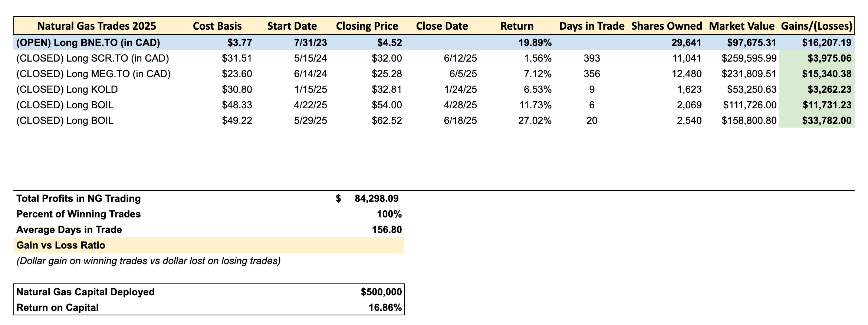Image resolution: width=868 pixels, height=325 pixels.
Task: Select the open Long BNE.TO trade row label
Action: 88,43
